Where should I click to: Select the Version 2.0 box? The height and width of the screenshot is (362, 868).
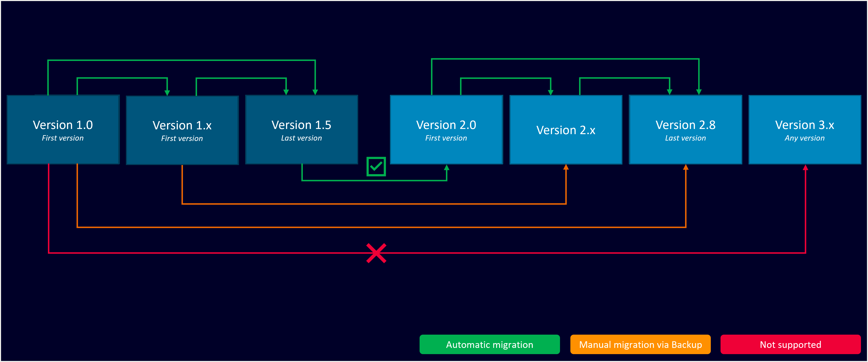coord(447,130)
